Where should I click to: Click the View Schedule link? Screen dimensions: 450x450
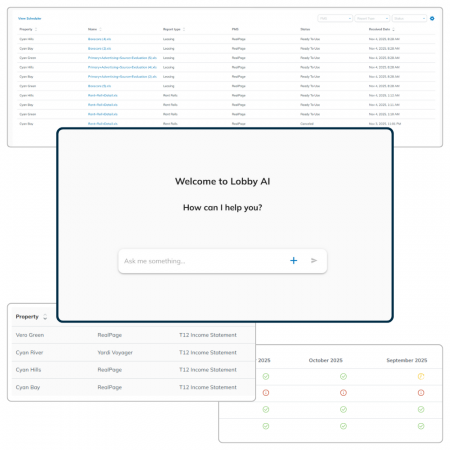tap(30, 18)
